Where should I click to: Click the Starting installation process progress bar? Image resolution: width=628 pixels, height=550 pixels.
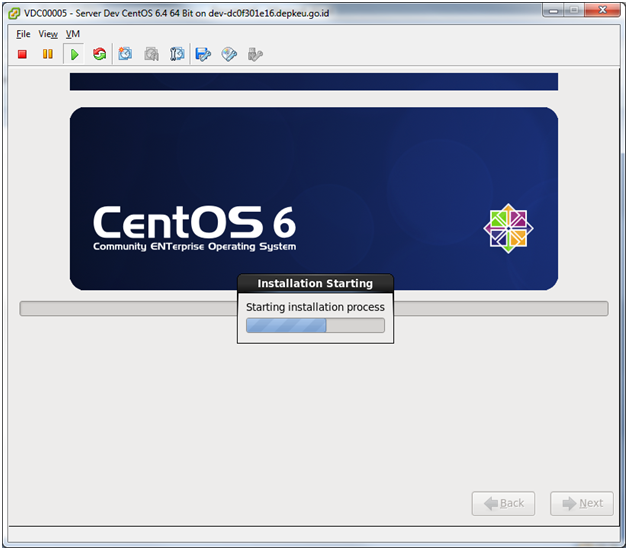click(316, 325)
